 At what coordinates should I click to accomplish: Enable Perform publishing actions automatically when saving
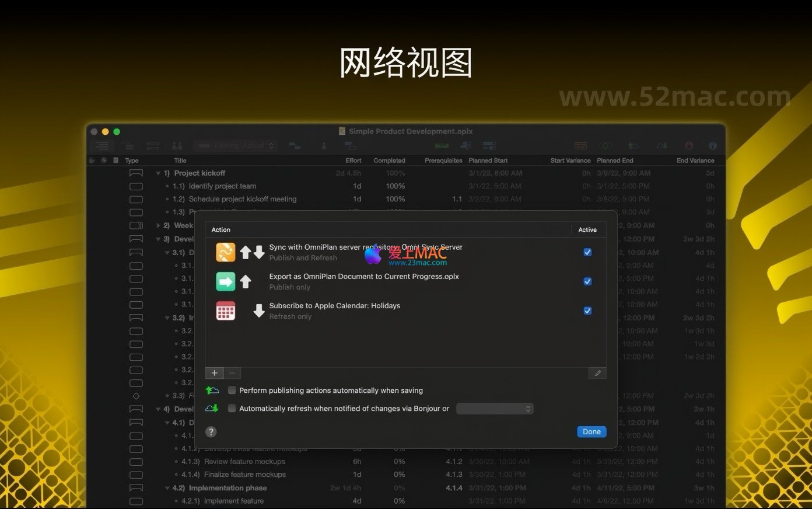[232, 391]
